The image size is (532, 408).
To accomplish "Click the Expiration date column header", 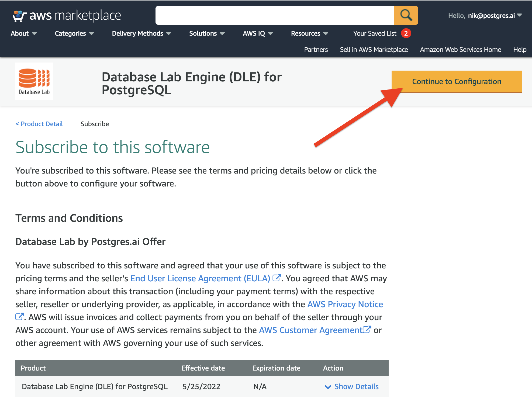I will (x=276, y=368).
